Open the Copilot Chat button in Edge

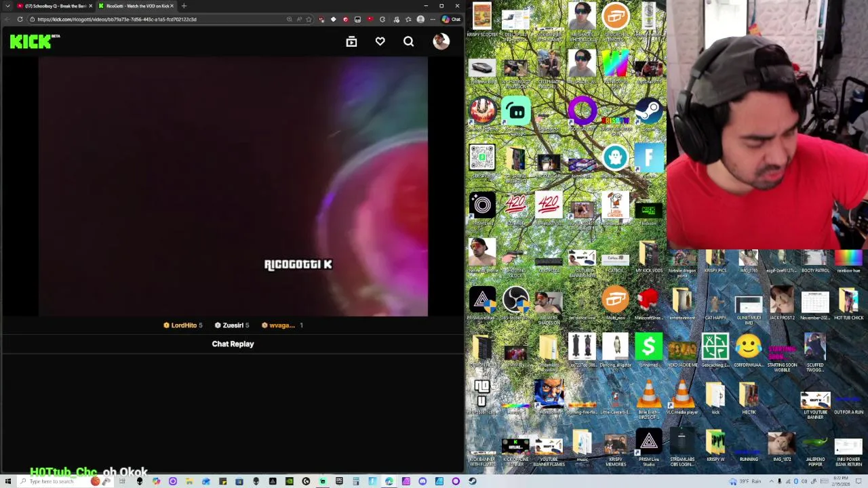[x=451, y=19]
